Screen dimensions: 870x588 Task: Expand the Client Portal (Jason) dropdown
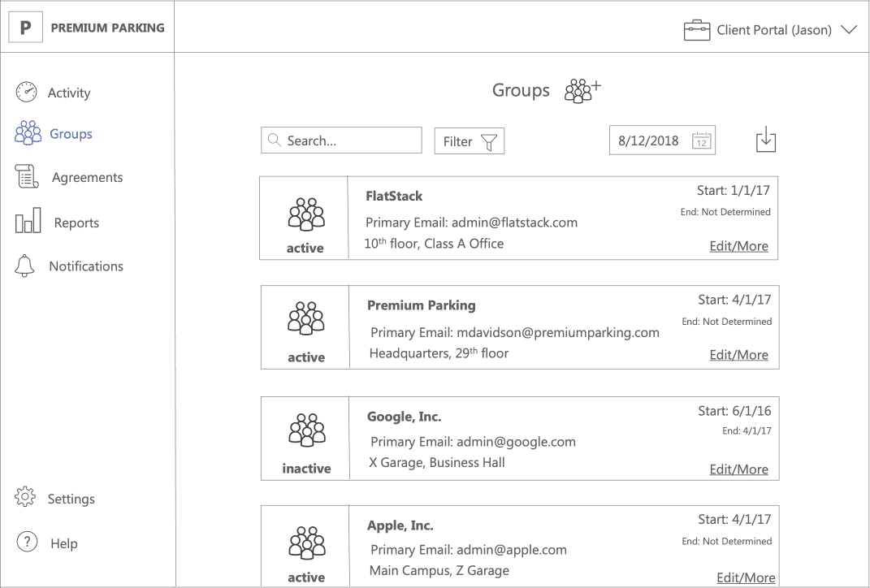tap(850, 29)
